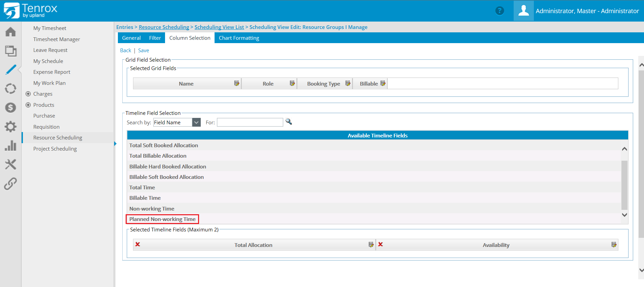Click Administrator, Master - Administrator user name
Screen dimensions: 644x287
pos(587,11)
